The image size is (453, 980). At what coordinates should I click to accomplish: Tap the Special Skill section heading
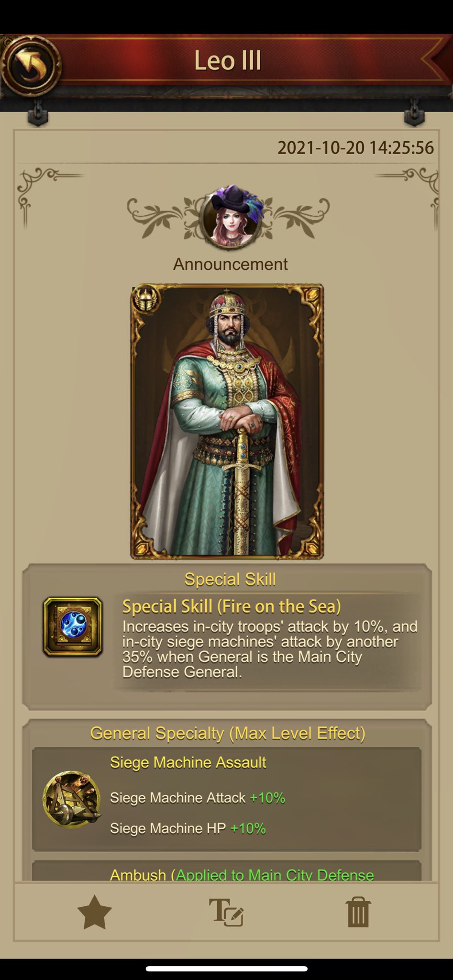[230, 579]
